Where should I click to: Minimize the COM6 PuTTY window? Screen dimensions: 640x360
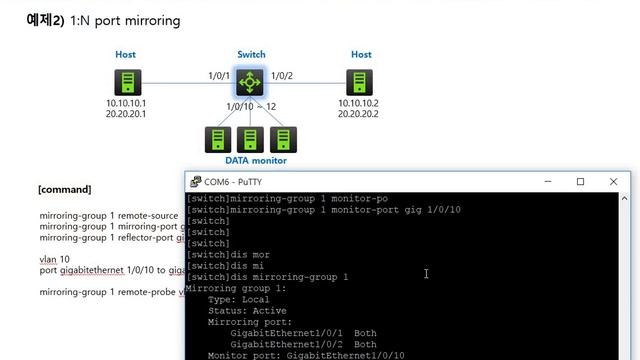(548, 182)
